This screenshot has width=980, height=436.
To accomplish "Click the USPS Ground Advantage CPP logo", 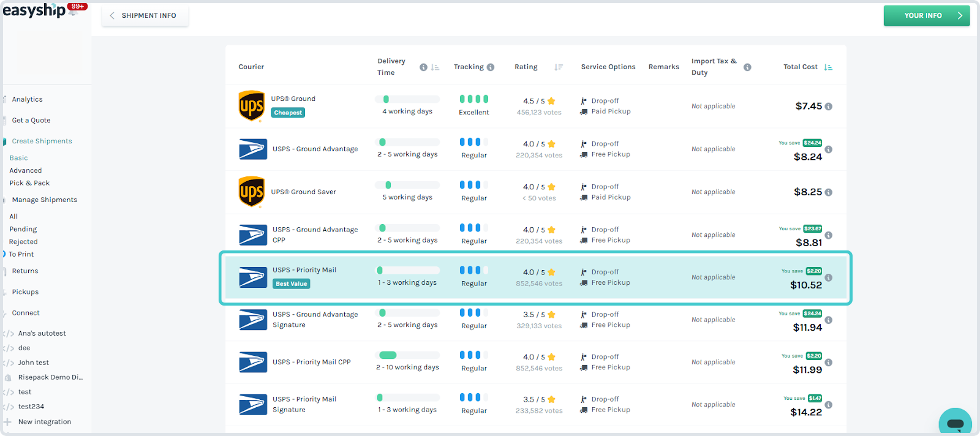I will (x=253, y=235).
